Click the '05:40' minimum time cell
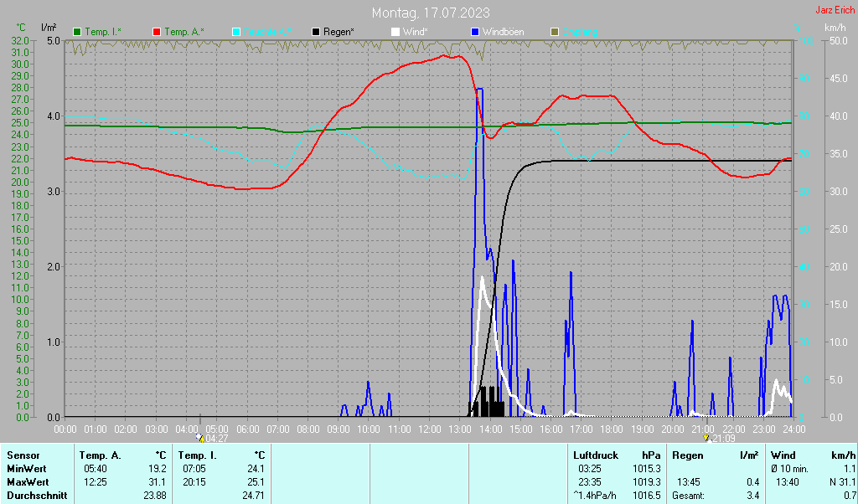 [x=96, y=469]
